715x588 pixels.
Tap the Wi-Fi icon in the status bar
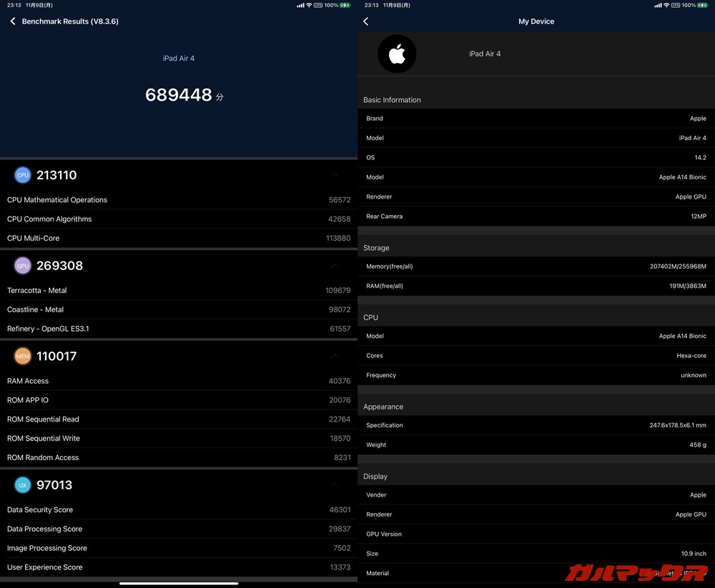click(x=310, y=5)
